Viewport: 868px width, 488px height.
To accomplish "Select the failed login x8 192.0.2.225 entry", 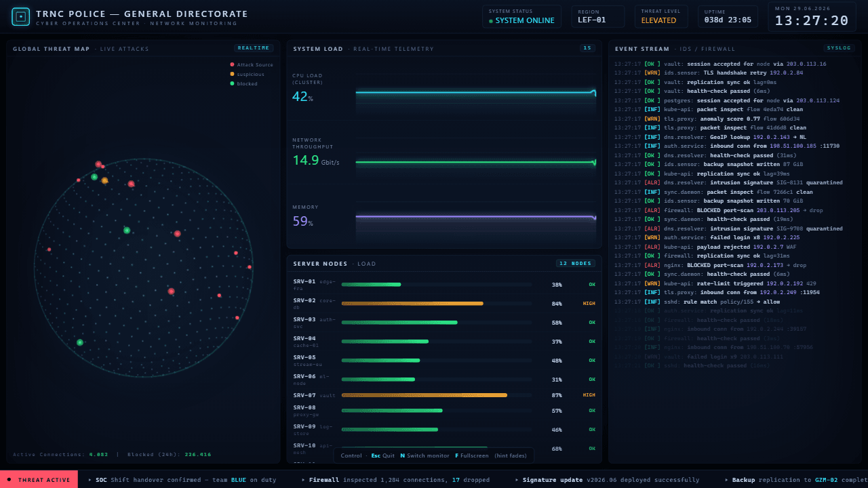I will (x=707, y=237).
